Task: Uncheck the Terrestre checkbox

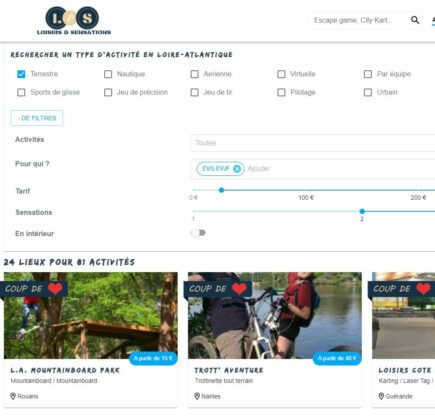Action: [x=21, y=74]
